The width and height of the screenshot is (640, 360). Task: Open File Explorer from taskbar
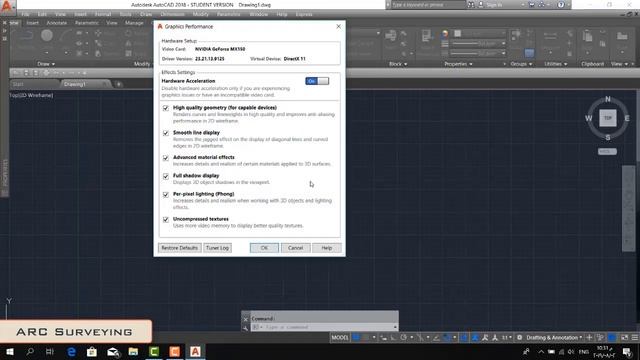133,351
